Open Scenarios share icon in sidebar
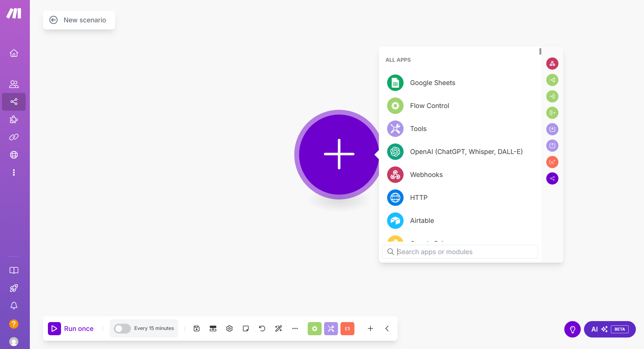Viewport: 644px width, 349px height. (x=14, y=102)
